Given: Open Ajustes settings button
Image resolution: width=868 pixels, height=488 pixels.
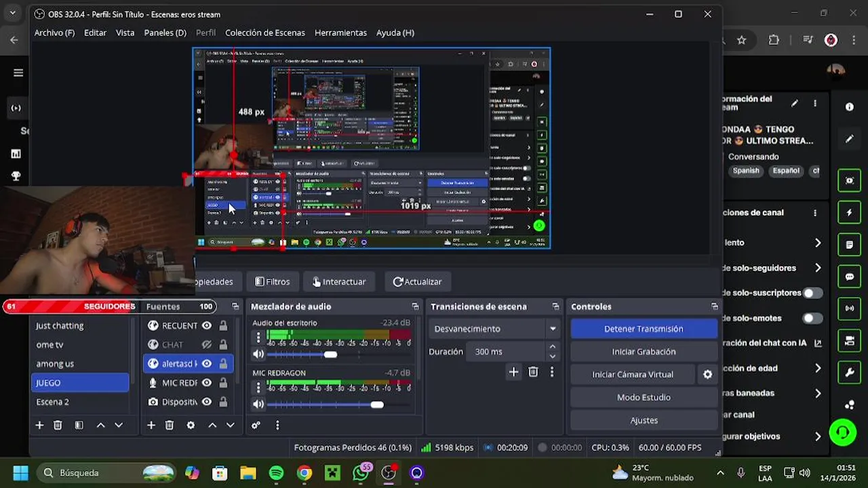Looking at the screenshot, I should (644, 420).
